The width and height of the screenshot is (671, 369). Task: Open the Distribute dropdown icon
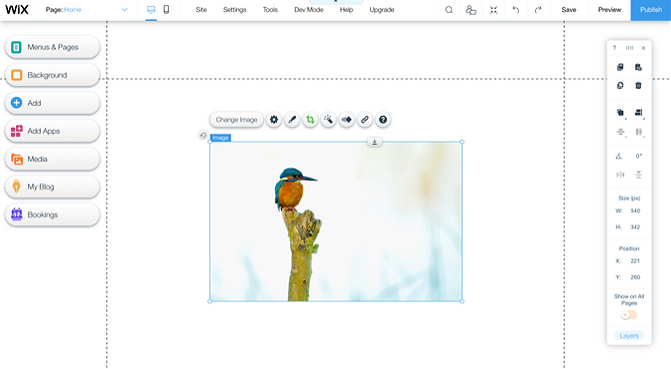pos(621,132)
